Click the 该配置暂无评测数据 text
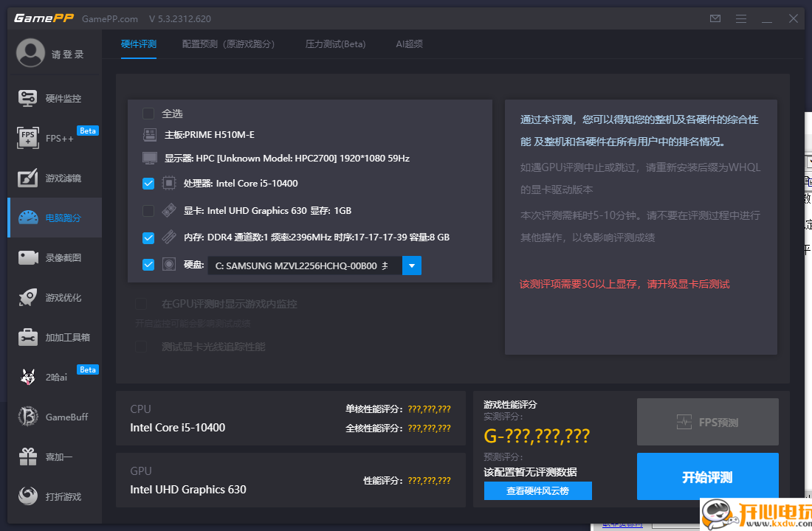The image size is (812, 531). coord(530,472)
